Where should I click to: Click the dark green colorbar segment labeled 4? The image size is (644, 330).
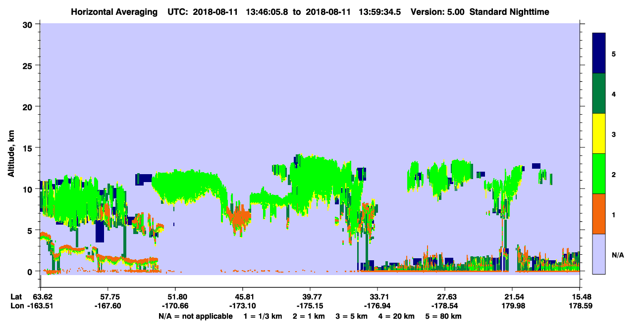(599, 94)
